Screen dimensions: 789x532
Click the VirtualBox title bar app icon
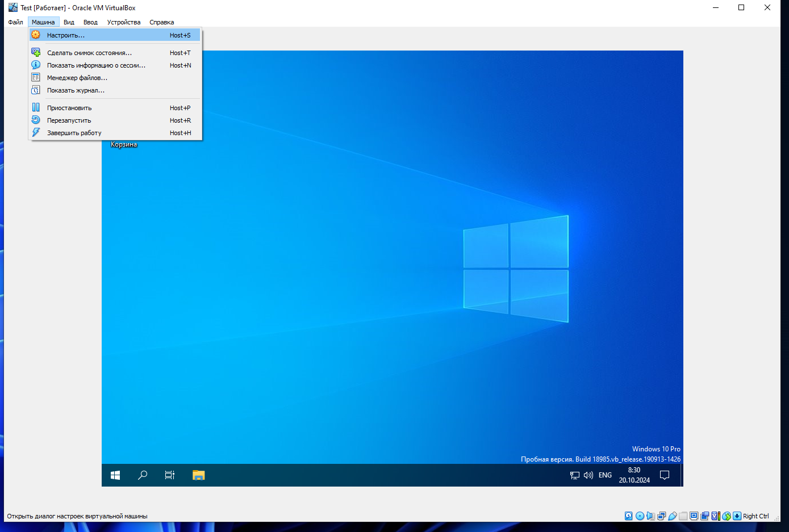click(13, 7)
